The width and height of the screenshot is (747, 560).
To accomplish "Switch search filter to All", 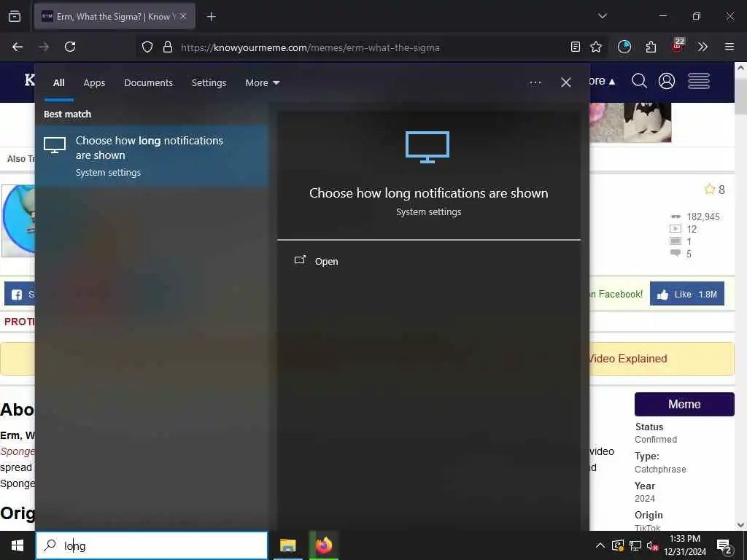I will tap(59, 83).
